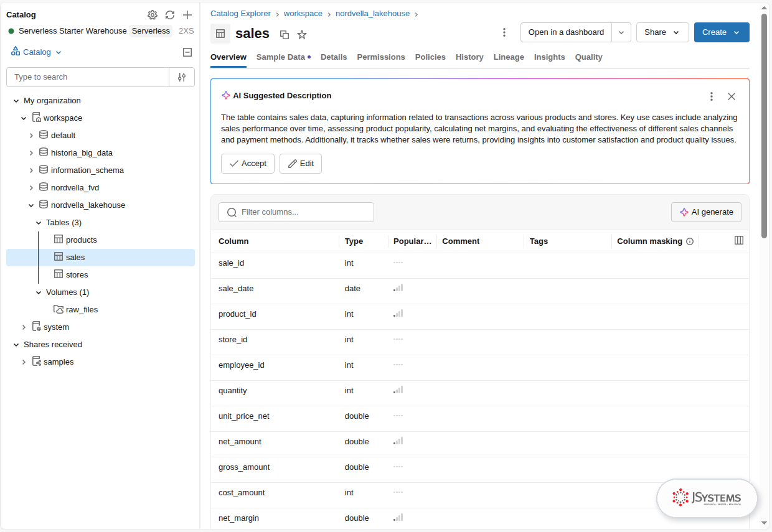
Task: Open the Catalog view dropdown
Action: point(37,52)
